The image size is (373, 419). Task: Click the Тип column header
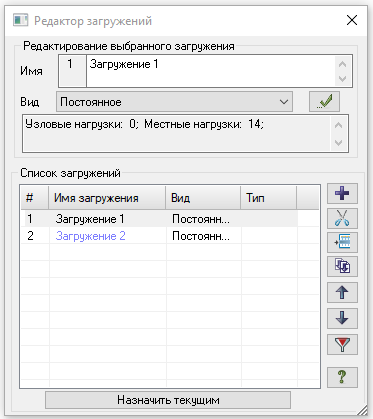(x=268, y=198)
